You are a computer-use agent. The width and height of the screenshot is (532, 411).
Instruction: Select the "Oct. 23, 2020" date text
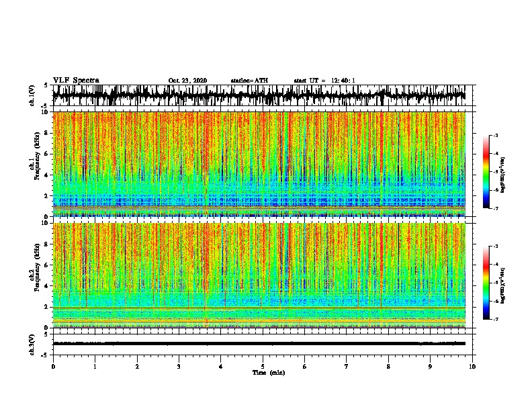pos(187,81)
